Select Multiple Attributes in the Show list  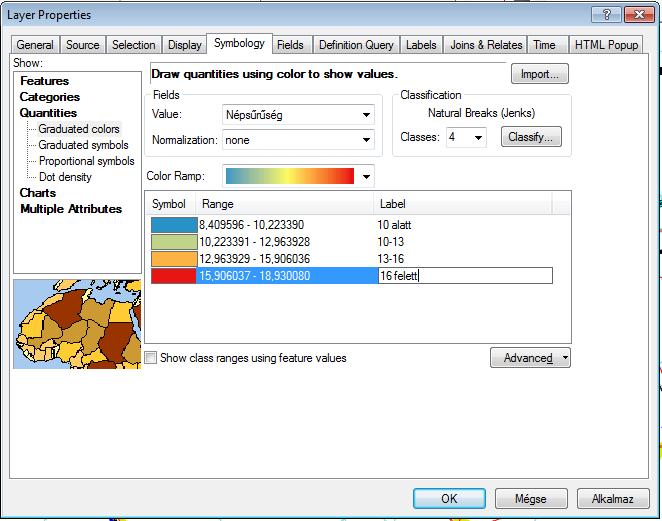pos(71,209)
